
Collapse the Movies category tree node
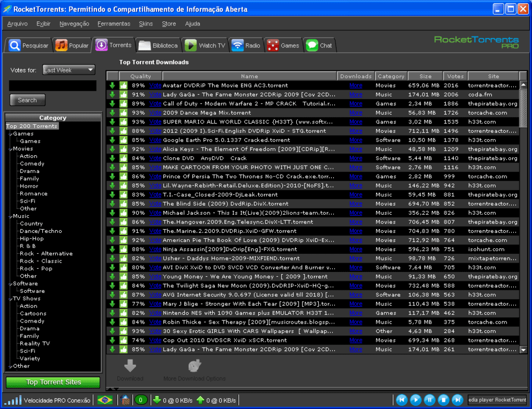pos(10,149)
